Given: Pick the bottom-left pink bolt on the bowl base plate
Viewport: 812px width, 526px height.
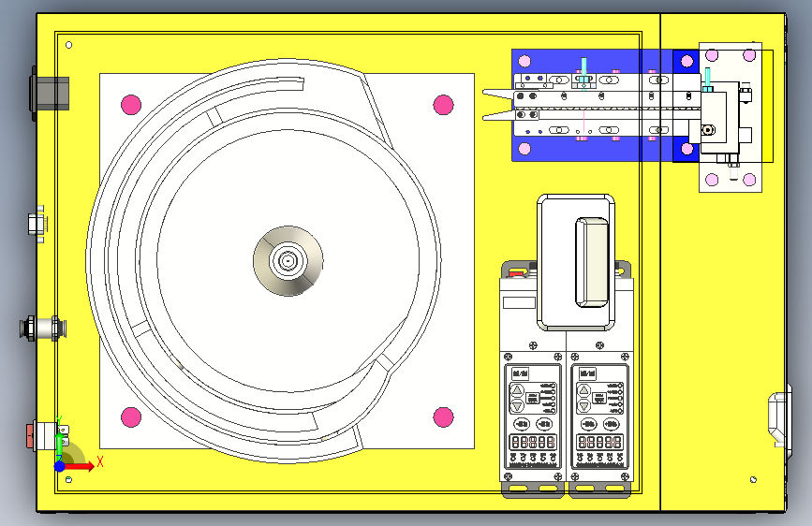Looking at the screenshot, I should click(x=131, y=416).
